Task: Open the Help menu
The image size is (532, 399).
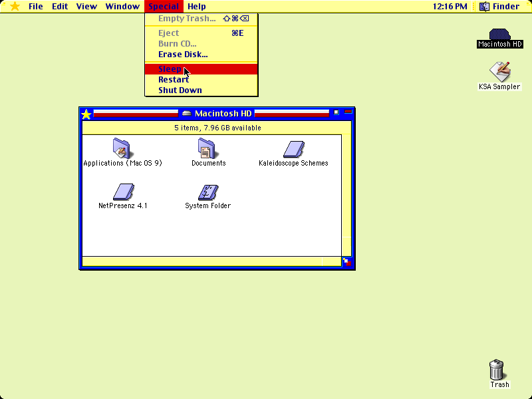Action: pos(196,7)
